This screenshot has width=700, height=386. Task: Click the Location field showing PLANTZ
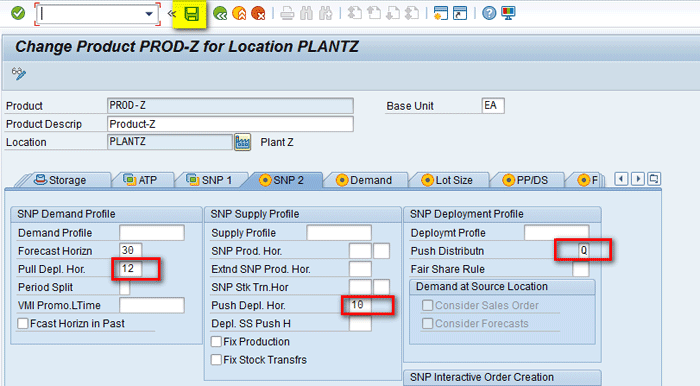[170, 142]
